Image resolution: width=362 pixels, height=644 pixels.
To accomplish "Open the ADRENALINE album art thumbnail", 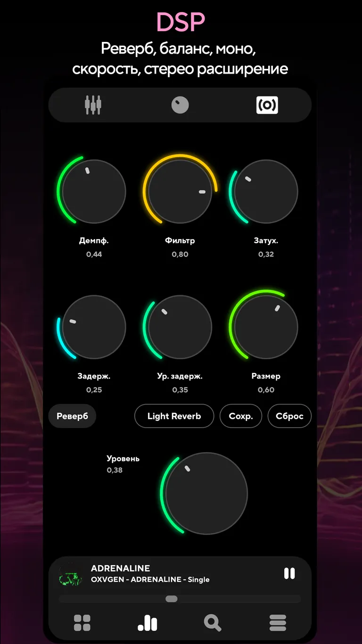I will pyautogui.click(x=70, y=574).
